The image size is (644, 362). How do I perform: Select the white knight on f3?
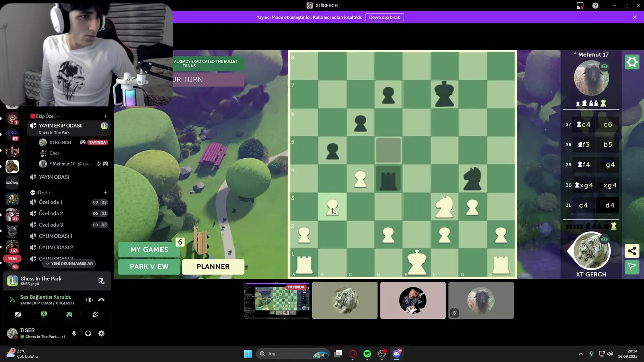tap(444, 207)
